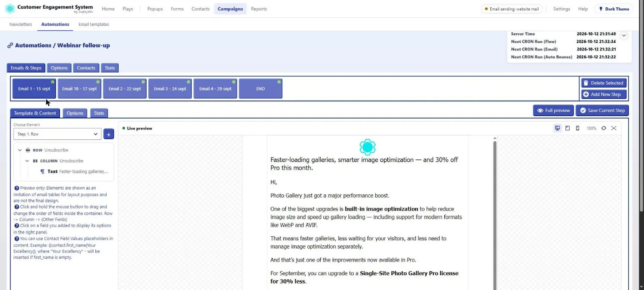
Task: Click the ROW element icon in tree
Action: (28, 150)
